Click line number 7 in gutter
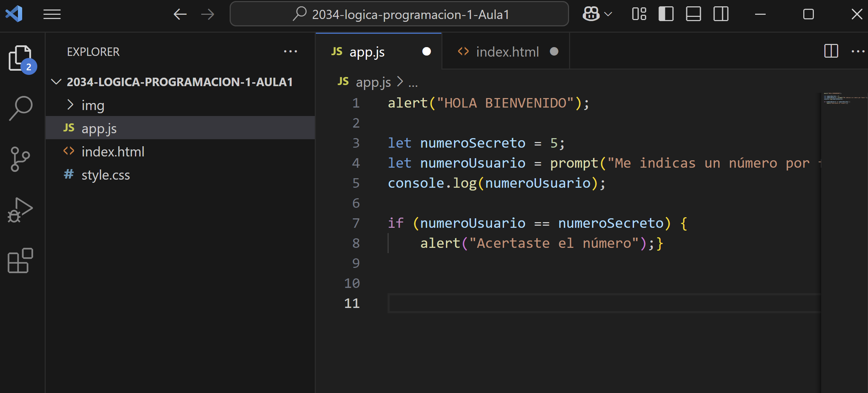The width and height of the screenshot is (868, 393). [x=356, y=223]
